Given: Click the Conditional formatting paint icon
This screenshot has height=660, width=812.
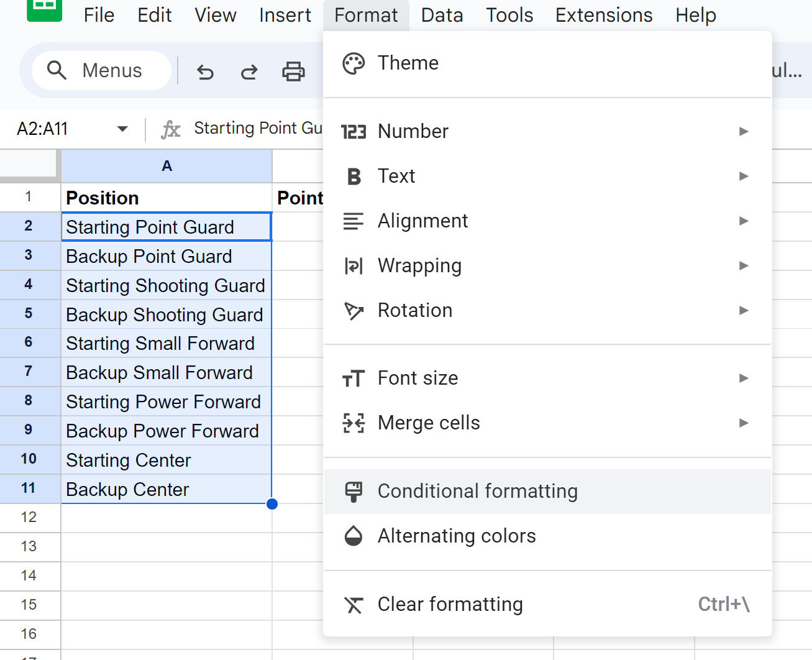Looking at the screenshot, I should point(354,492).
